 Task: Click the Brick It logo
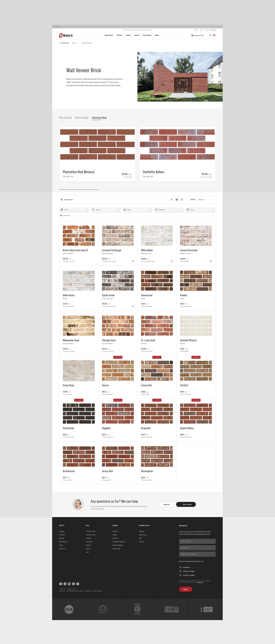pyautogui.click(x=66, y=35)
